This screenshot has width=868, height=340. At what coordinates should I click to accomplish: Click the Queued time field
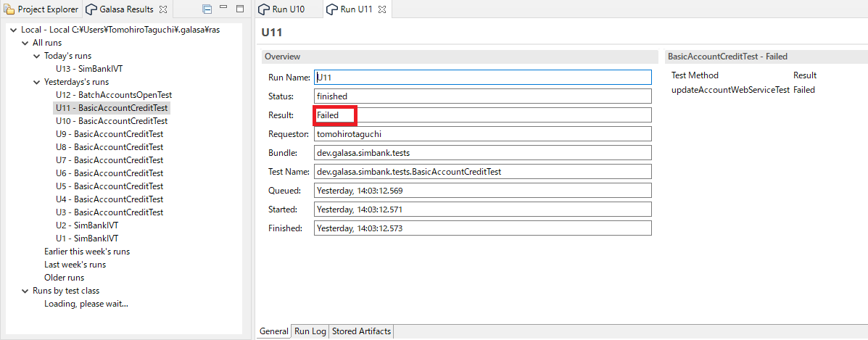pyautogui.click(x=483, y=191)
